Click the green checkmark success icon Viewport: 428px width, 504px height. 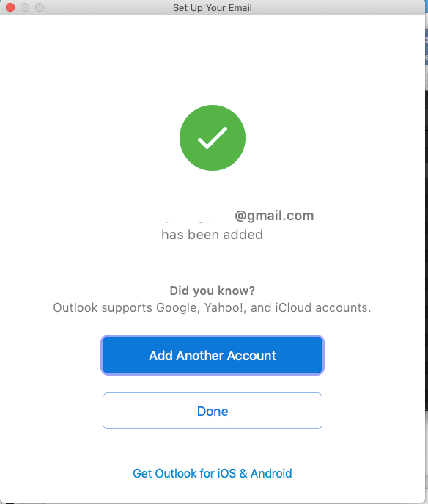pos(213,138)
